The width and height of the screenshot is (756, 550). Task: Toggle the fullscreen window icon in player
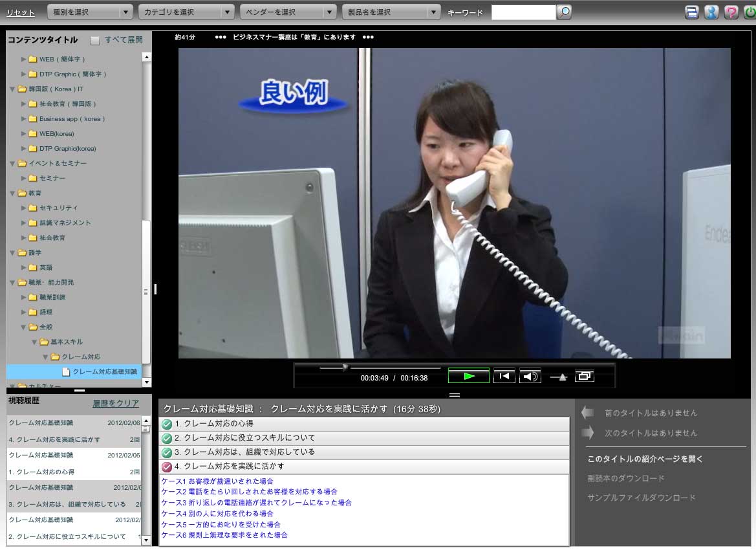[585, 376]
